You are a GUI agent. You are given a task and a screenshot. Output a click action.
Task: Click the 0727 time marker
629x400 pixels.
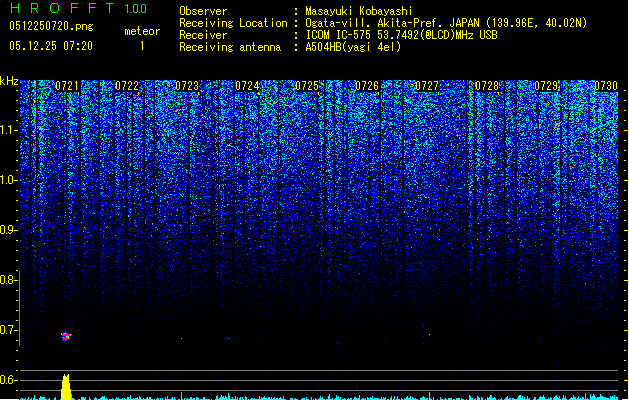(x=427, y=86)
